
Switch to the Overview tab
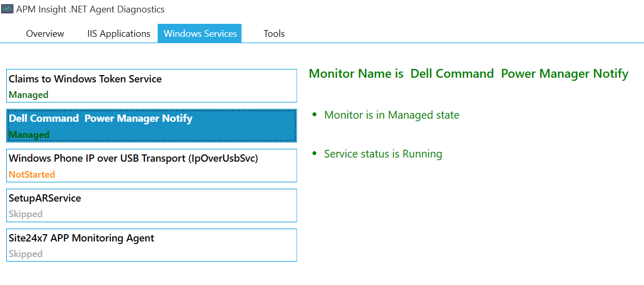45,34
